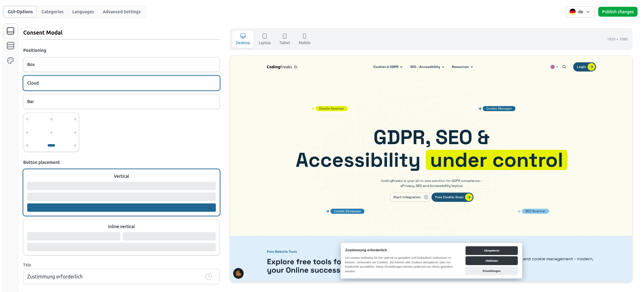
Task: Select Bar positioning option
Action: (x=121, y=102)
